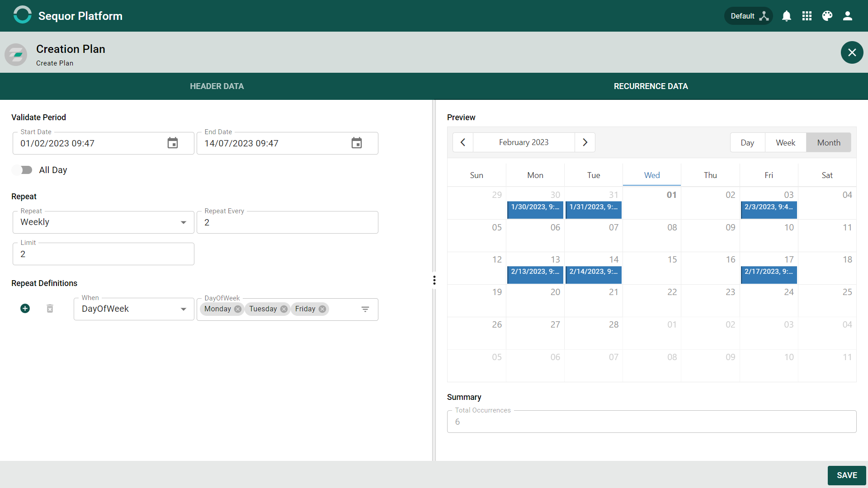Open the DayOfWeek filter list icon
868x488 pixels.
click(365, 309)
